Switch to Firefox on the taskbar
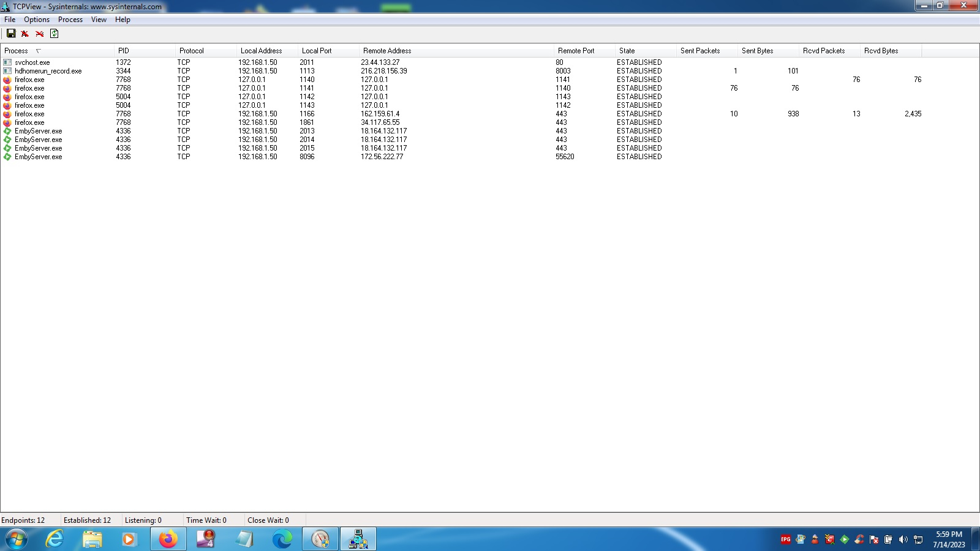The image size is (980, 551). pyautogui.click(x=168, y=539)
